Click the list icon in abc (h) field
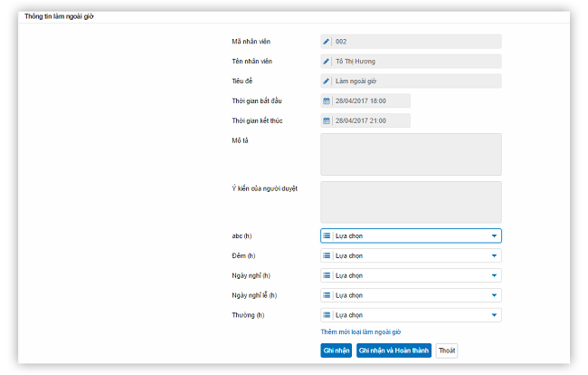The height and width of the screenshot is (375, 588). tap(327, 236)
